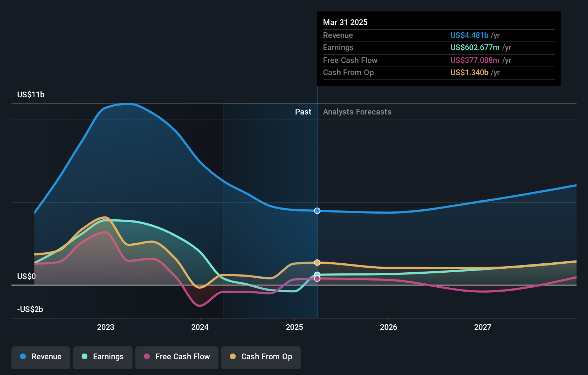Select the Free Cash Flow marker at Mar 2025
Image resolution: width=588 pixels, height=375 pixels.
[x=317, y=279]
